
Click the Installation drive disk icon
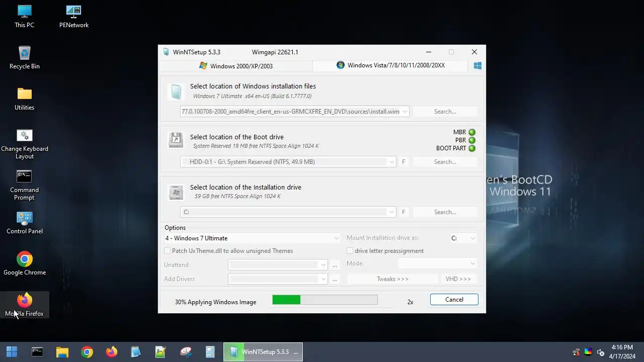pos(176,192)
